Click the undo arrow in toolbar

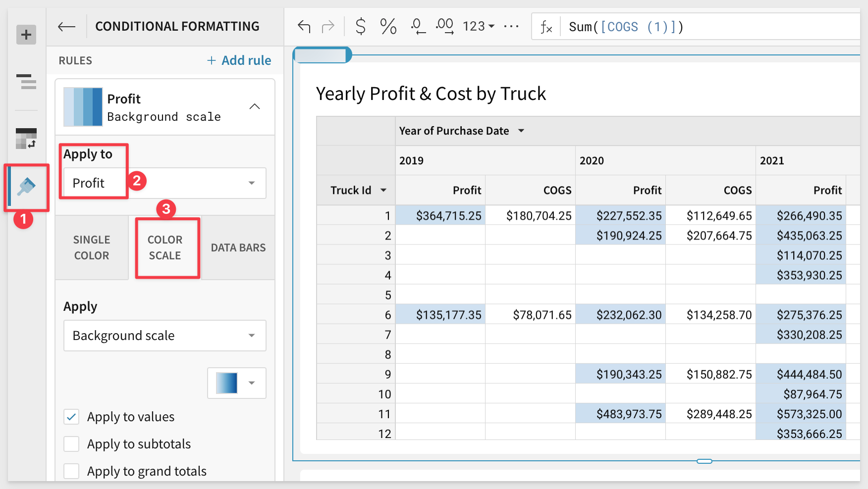304,27
